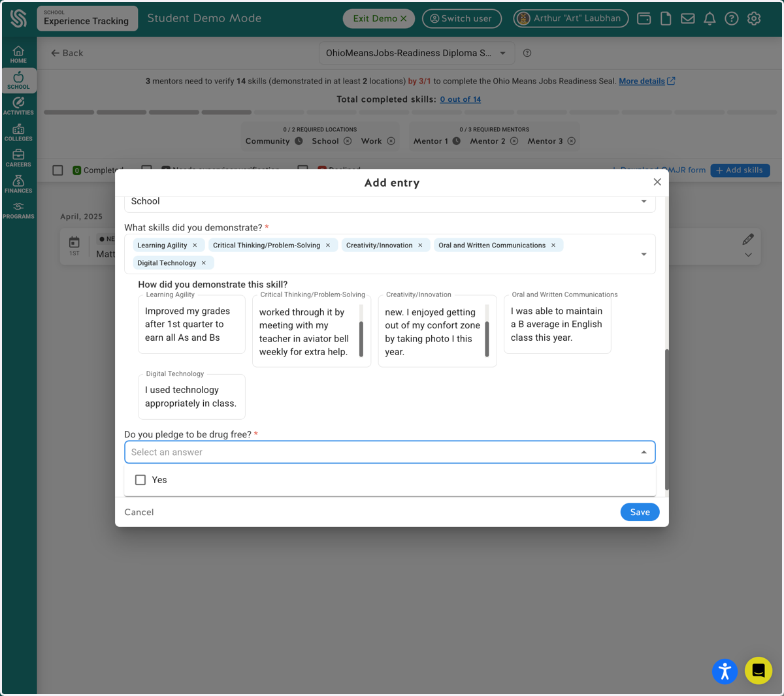This screenshot has height=696, width=784.
Task: Toggle the Completed filter checkbox
Action: (57, 170)
